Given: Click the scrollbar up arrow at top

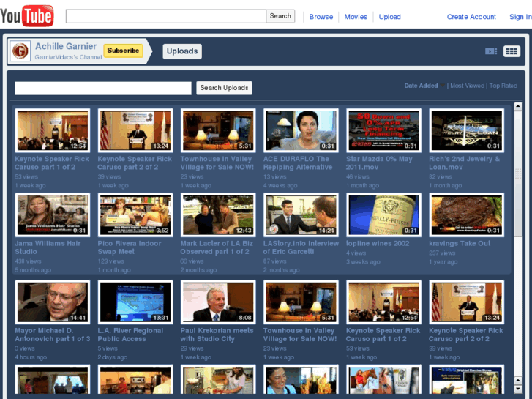Looking at the screenshot, I should (x=518, y=106).
